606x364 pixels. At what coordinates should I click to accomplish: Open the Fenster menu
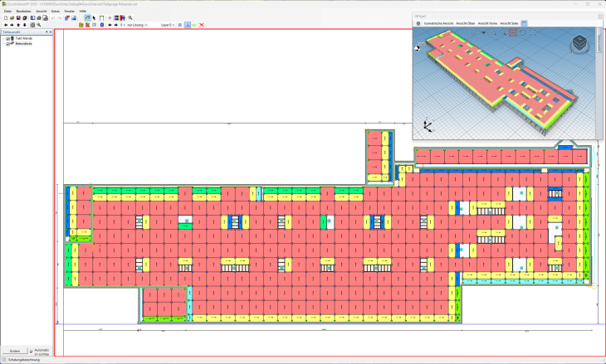69,11
